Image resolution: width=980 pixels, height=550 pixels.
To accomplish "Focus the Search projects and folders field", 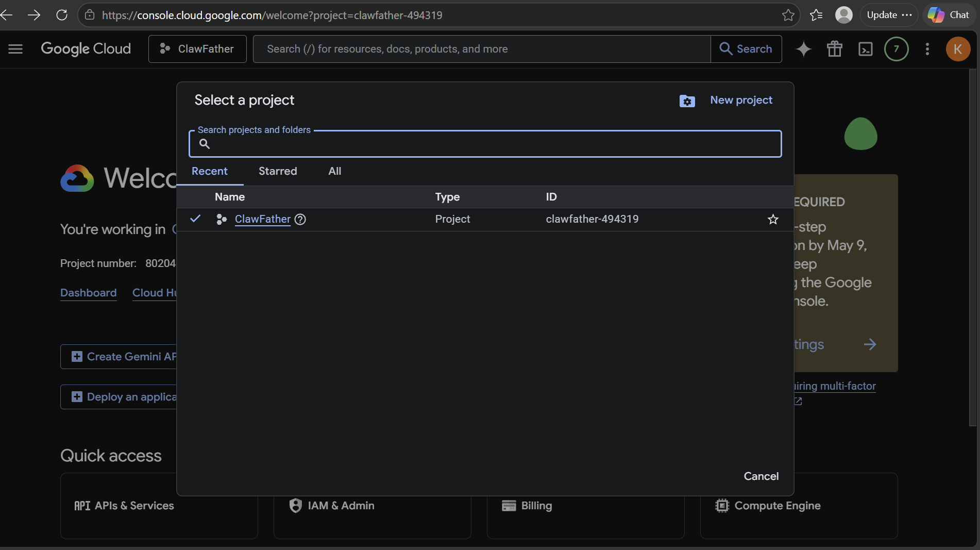I will [x=485, y=144].
